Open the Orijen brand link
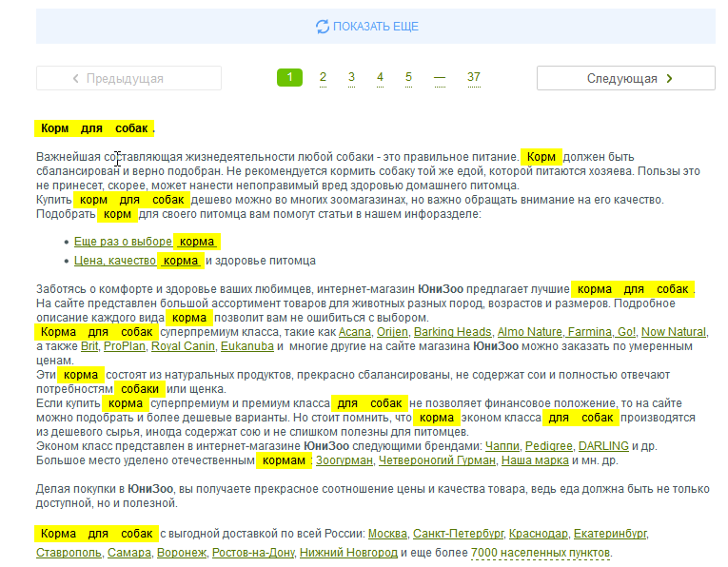The width and height of the screenshot is (728, 567). [x=392, y=332]
